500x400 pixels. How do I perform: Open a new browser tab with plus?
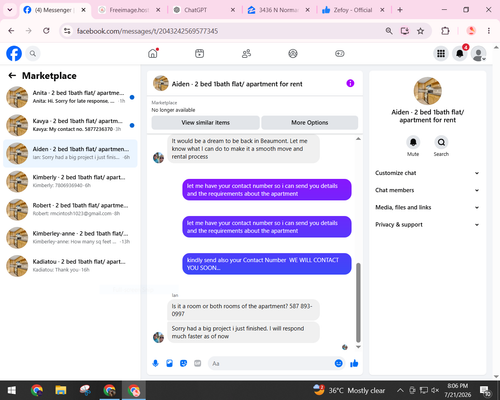[400, 10]
